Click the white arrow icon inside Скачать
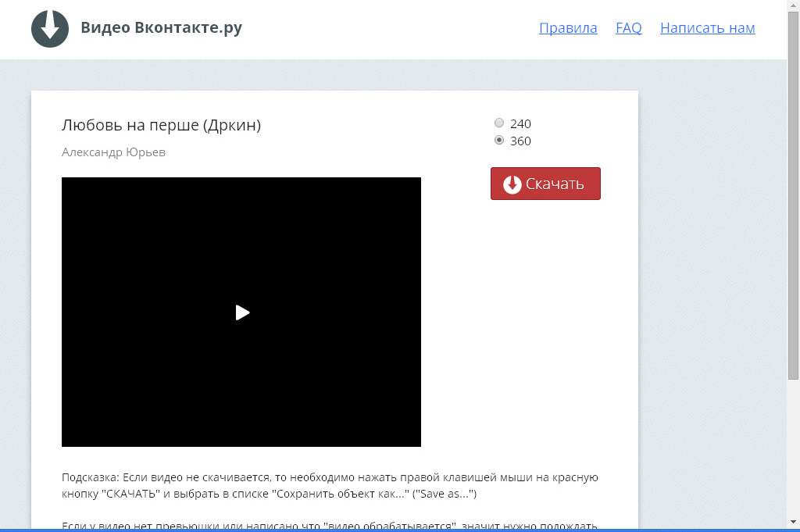The image size is (800, 532). point(512,184)
